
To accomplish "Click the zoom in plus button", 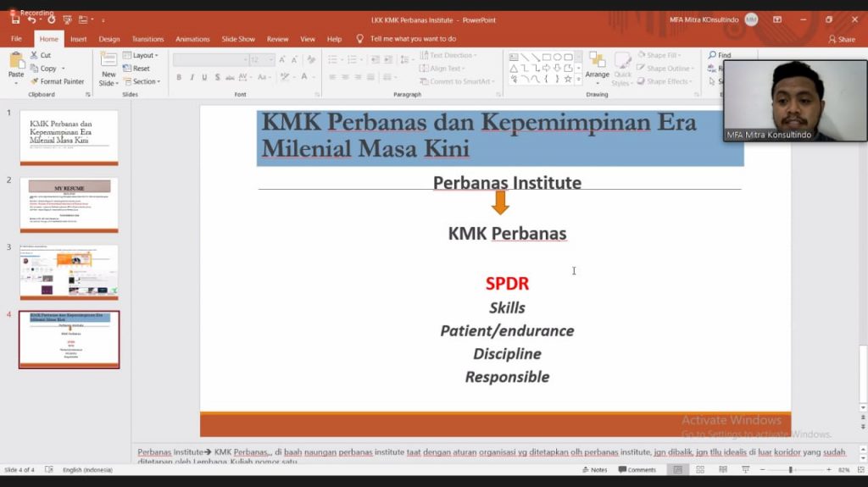I will (x=829, y=470).
